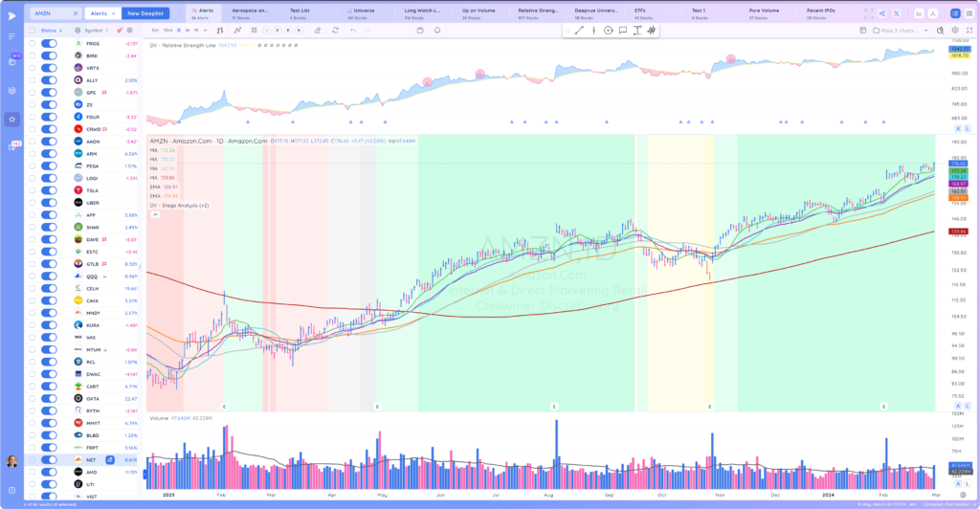Screen dimensions: 980x509
Task: Open the Recent IPOs tab
Action: click(x=820, y=13)
